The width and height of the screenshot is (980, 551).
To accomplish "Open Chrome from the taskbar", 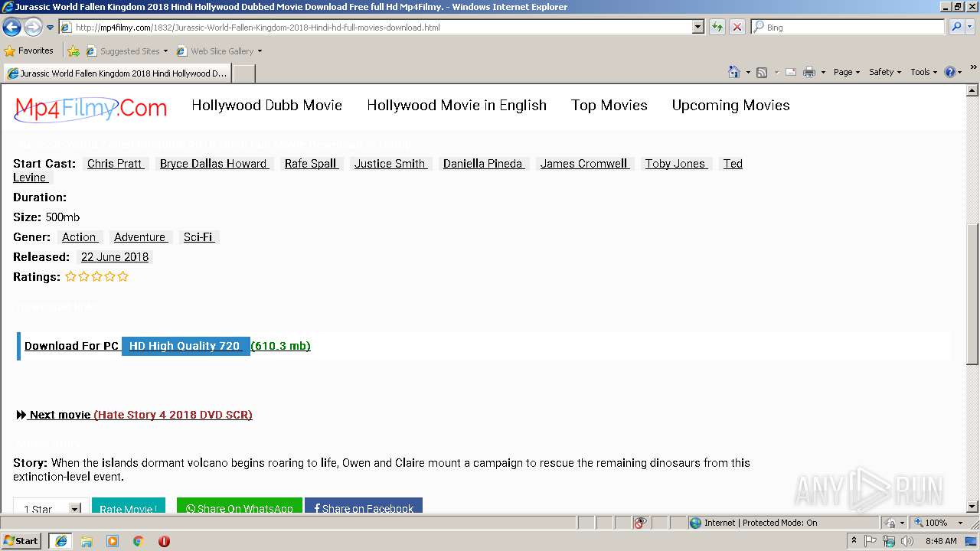I will (x=138, y=541).
